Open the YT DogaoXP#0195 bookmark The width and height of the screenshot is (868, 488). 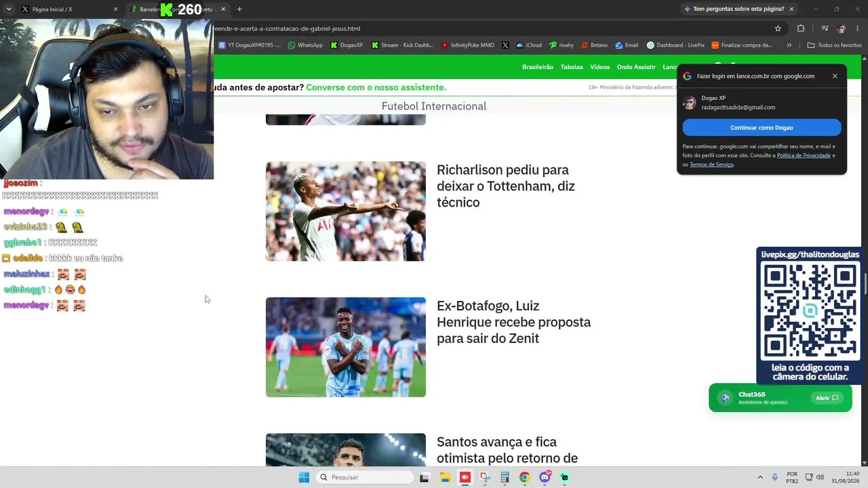point(249,45)
